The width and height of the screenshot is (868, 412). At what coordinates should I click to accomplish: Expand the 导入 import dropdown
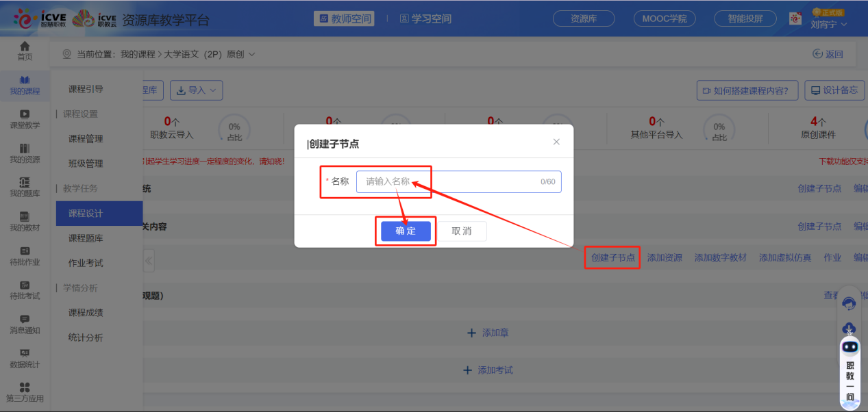pos(195,90)
